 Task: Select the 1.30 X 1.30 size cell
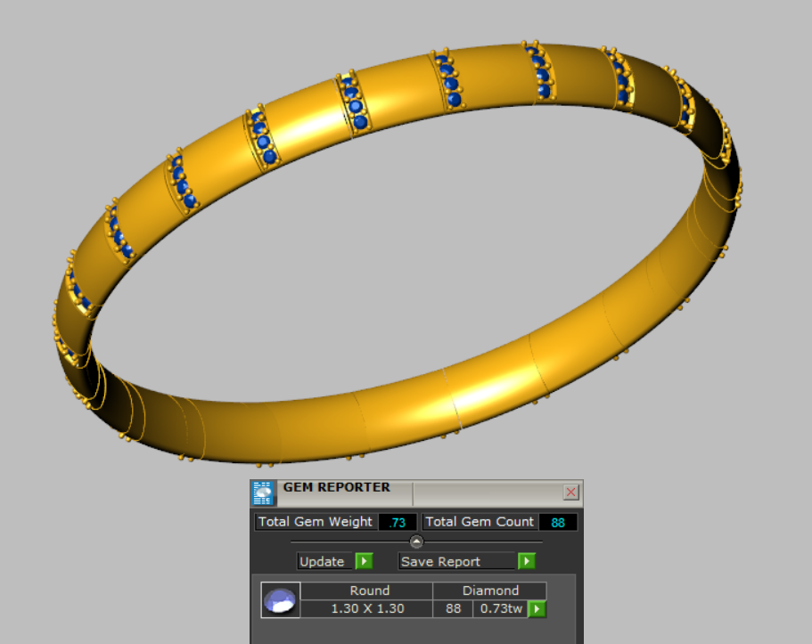[x=366, y=609]
